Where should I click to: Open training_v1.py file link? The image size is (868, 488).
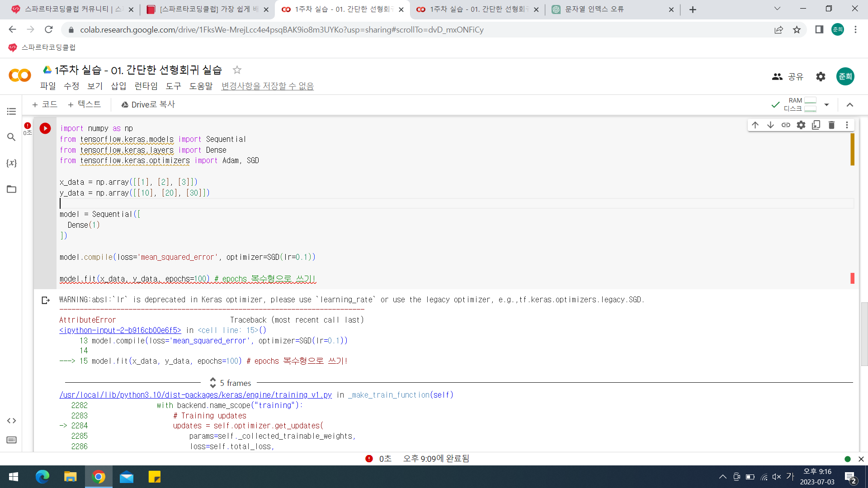click(195, 395)
